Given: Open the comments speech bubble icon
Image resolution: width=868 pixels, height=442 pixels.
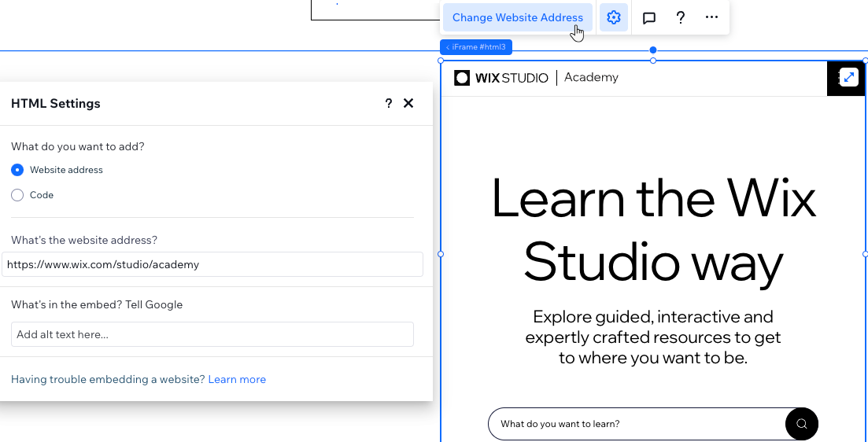Looking at the screenshot, I should click(x=648, y=18).
